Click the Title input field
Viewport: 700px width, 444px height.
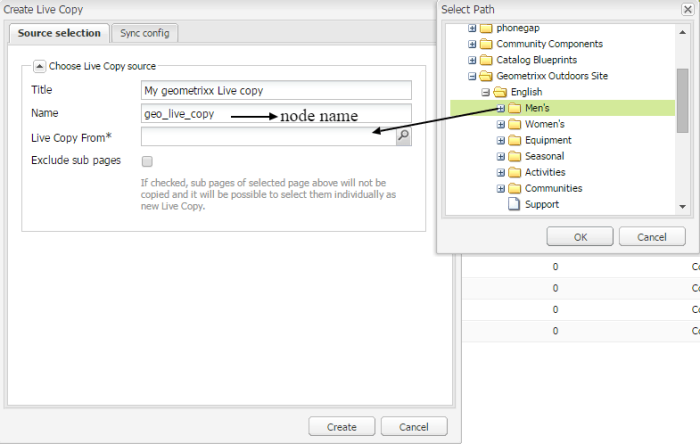(276, 91)
